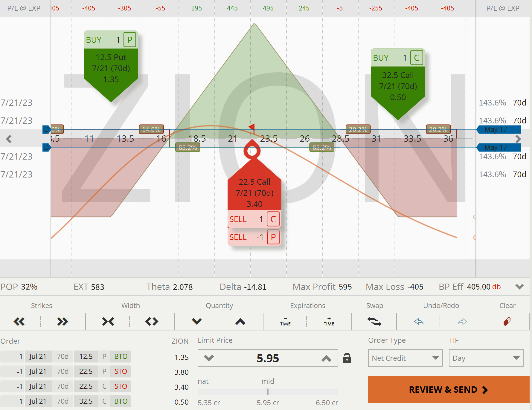Click the POP 32% value

pos(29,287)
